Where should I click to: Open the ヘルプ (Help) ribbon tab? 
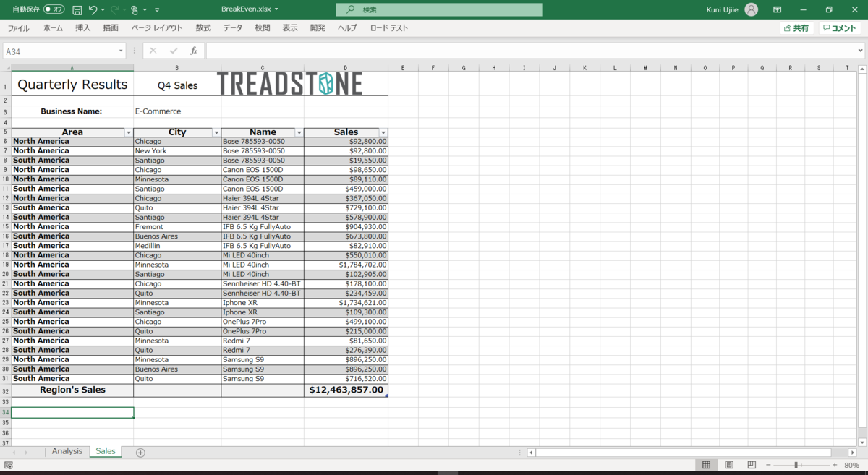pyautogui.click(x=347, y=28)
